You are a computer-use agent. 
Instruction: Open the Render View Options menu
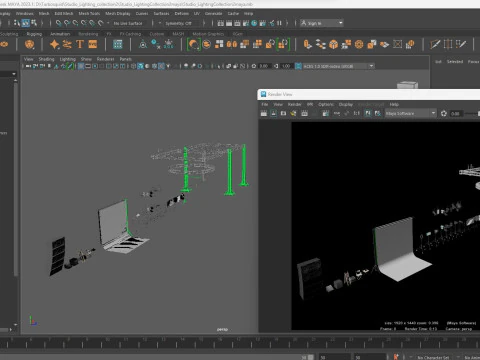pyautogui.click(x=326, y=104)
